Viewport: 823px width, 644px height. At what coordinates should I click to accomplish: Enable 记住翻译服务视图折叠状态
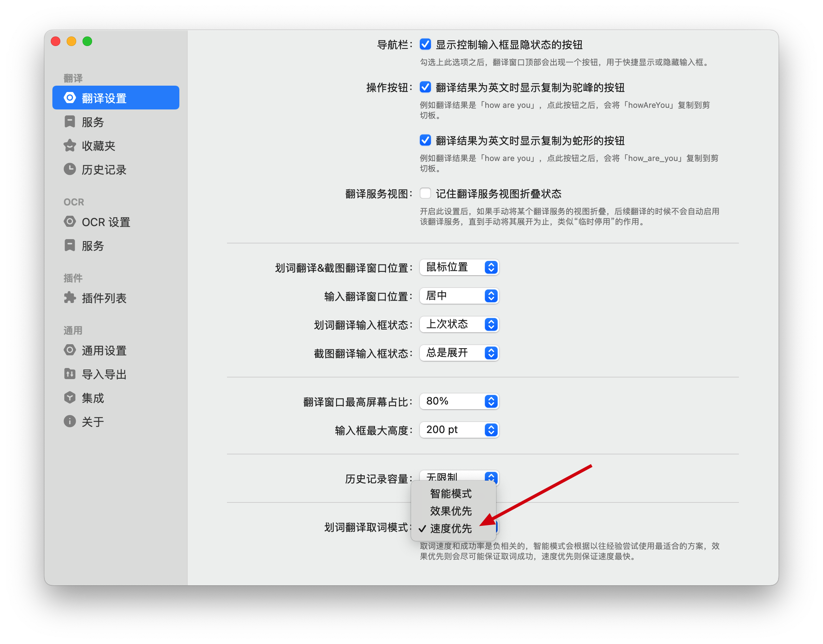425,194
